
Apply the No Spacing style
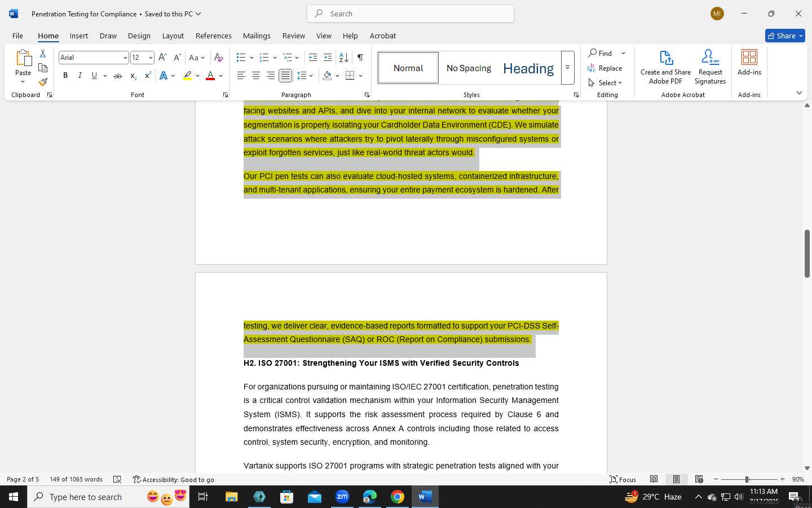coord(469,68)
